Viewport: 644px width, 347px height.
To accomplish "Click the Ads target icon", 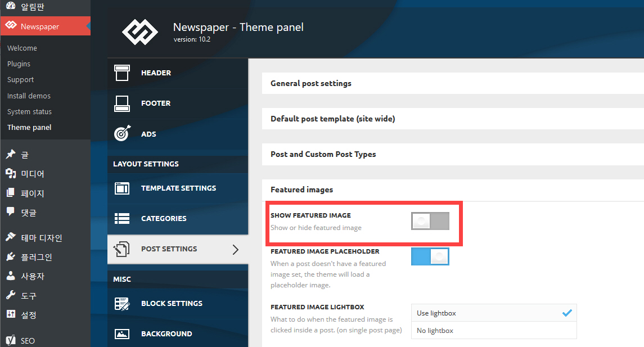I will [123, 133].
